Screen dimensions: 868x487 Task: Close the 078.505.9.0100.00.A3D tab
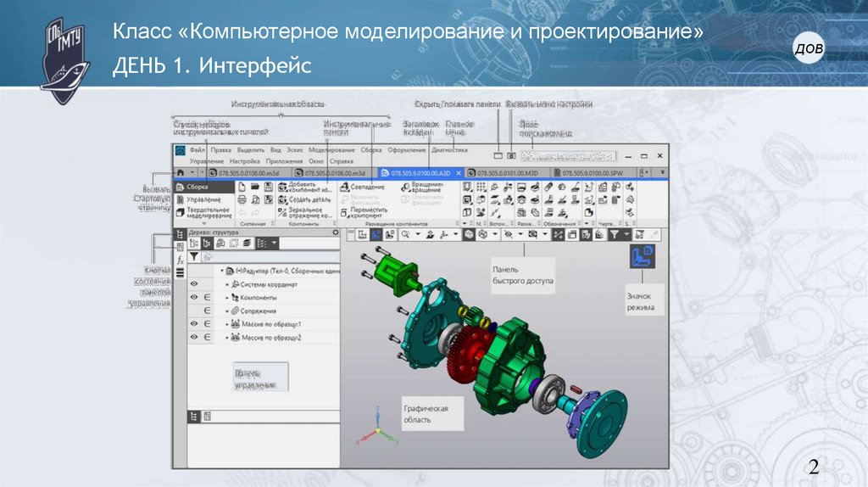(x=459, y=173)
